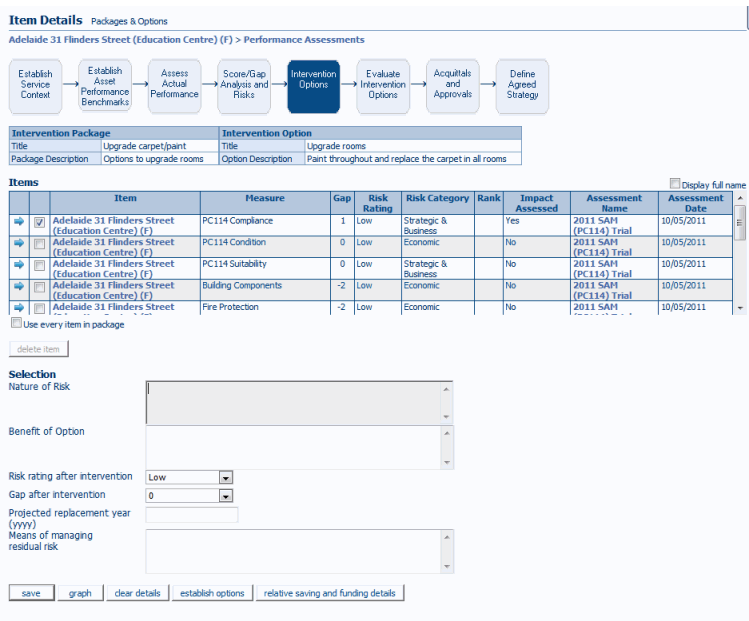Open the Item link in Building Components row

point(113,290)
